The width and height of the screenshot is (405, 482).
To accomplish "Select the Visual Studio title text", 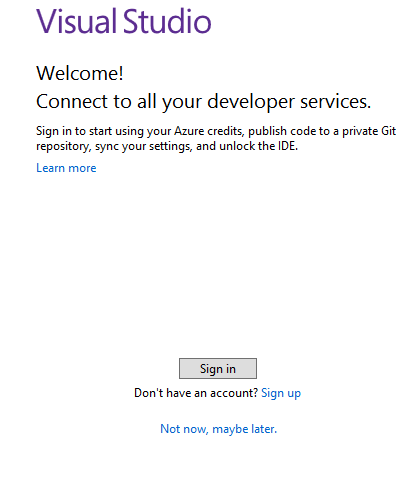I will point(124,21).
